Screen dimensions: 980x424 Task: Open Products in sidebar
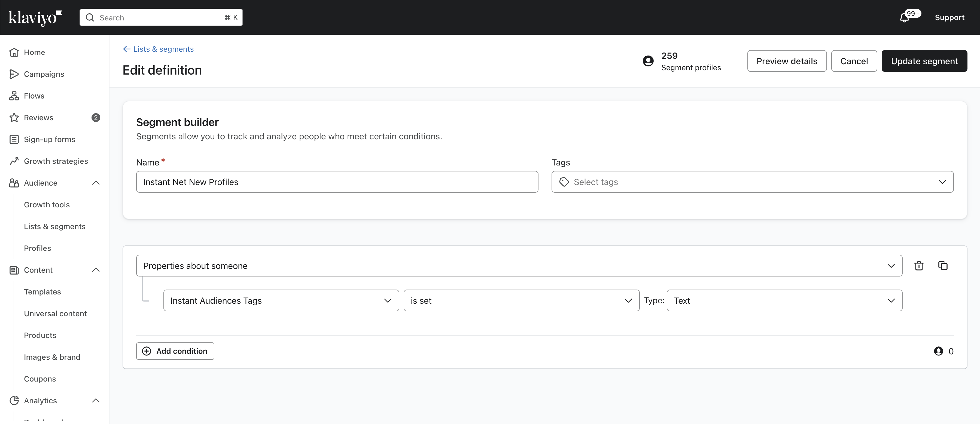pyautogui.click(x=40, y=335)
